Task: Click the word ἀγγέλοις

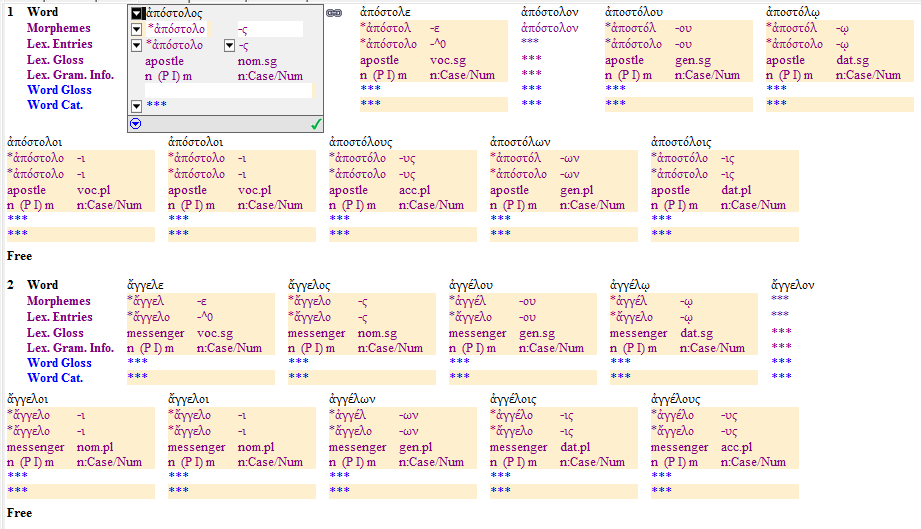Action: coord(520,398)
